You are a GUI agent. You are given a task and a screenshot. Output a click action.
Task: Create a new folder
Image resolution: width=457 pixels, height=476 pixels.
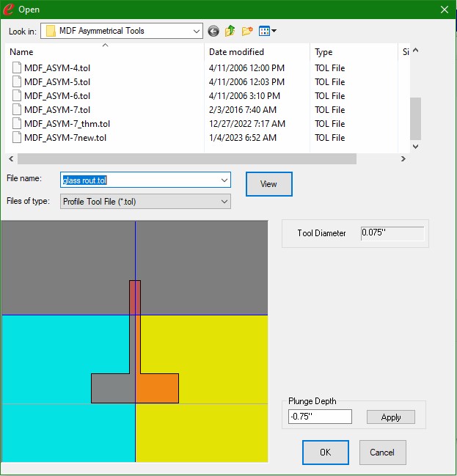click(x=247, y=31)
